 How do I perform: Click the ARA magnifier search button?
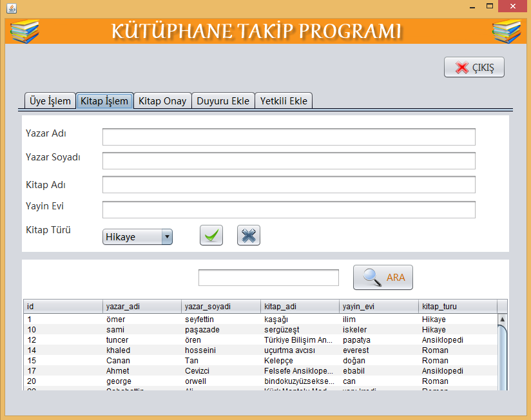tap(383, 277)
